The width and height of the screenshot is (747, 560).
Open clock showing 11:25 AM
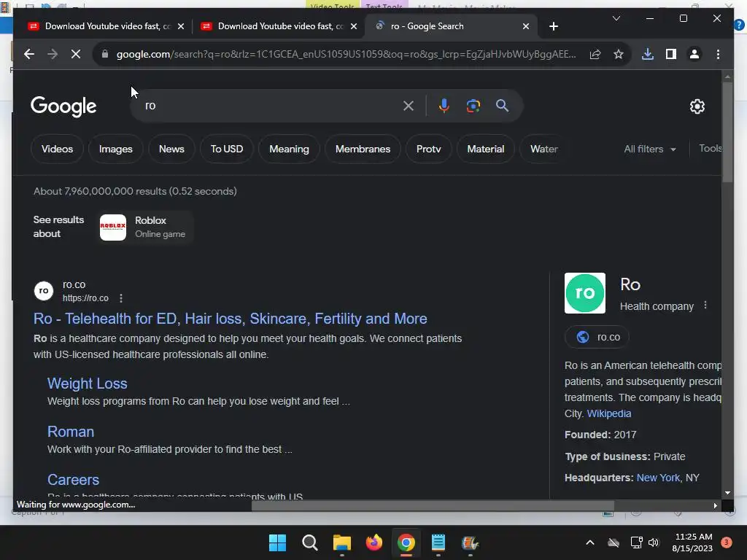click(x=693, y=542)
